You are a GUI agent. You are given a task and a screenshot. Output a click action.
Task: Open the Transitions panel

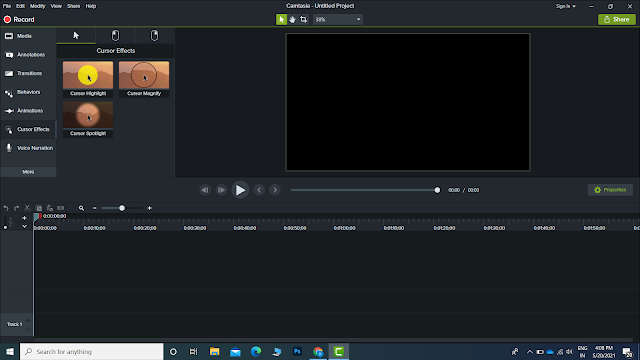pos(28,73)
